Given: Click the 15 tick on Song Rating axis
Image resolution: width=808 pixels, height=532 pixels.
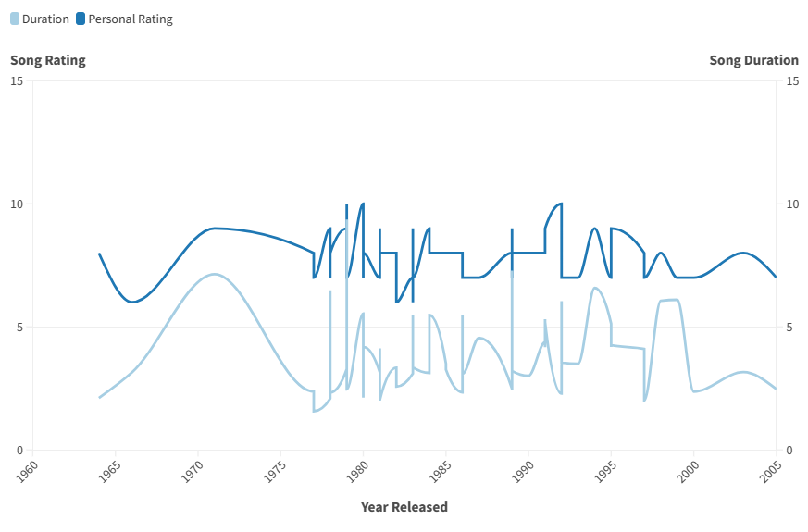Looking at the screenshot, I should coord(17,80).
